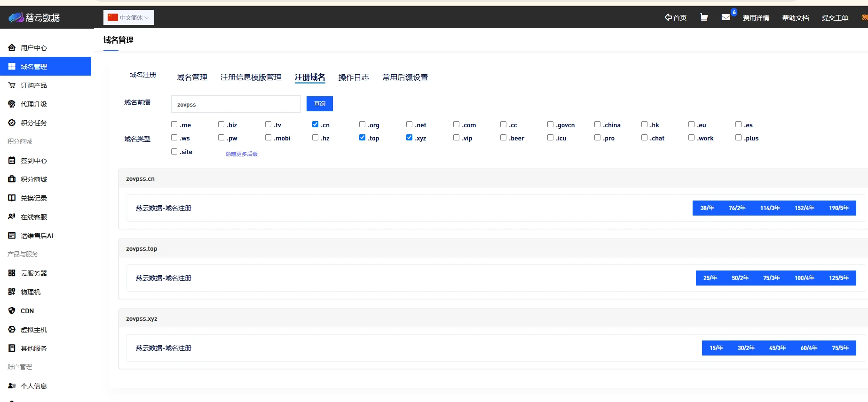The width and height of the screenshot is (868, 402).
Task: Click the 域名前缀 input field
Action: click(x=236, y=104)
